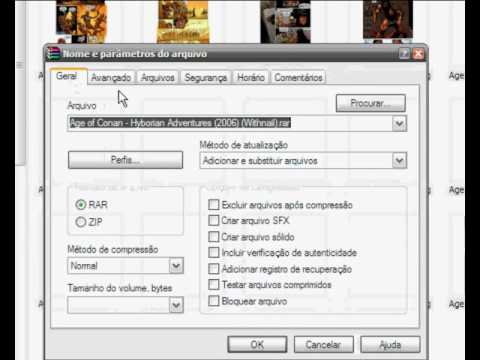480x360 pixels.
Task: Click the Perfis... button
Action: pos(125,160)
